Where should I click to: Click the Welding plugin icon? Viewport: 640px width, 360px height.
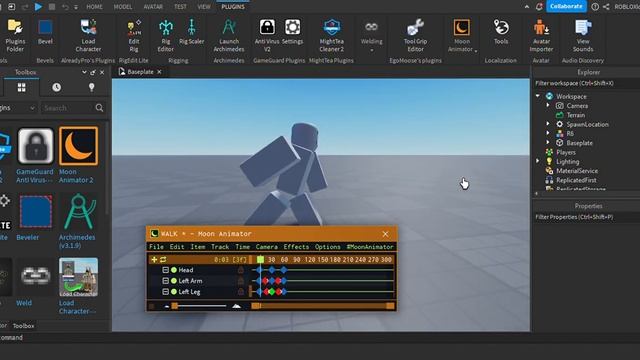371,28
